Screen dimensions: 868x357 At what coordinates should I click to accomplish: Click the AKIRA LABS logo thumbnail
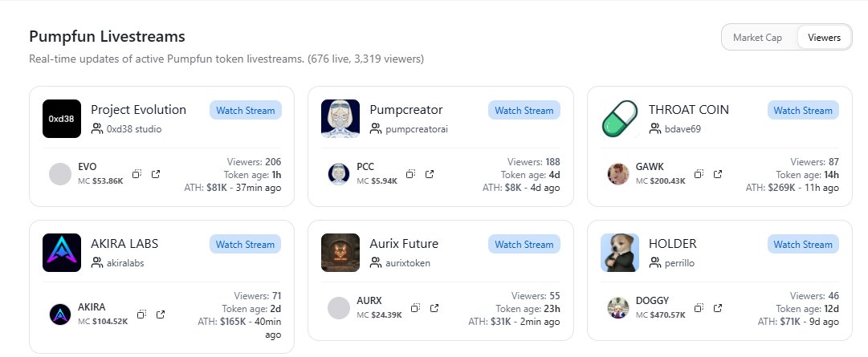tap(62, 253)
